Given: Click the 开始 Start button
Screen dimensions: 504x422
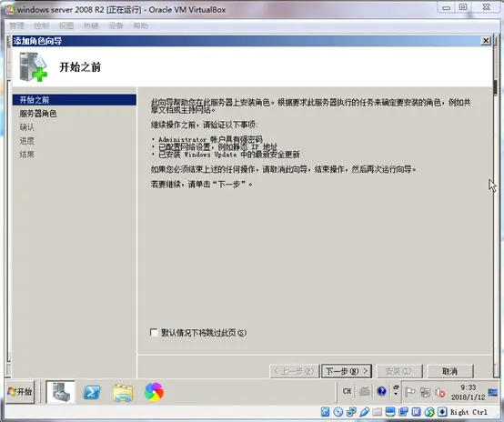Looking at the screenshot, I should [20, 391].
